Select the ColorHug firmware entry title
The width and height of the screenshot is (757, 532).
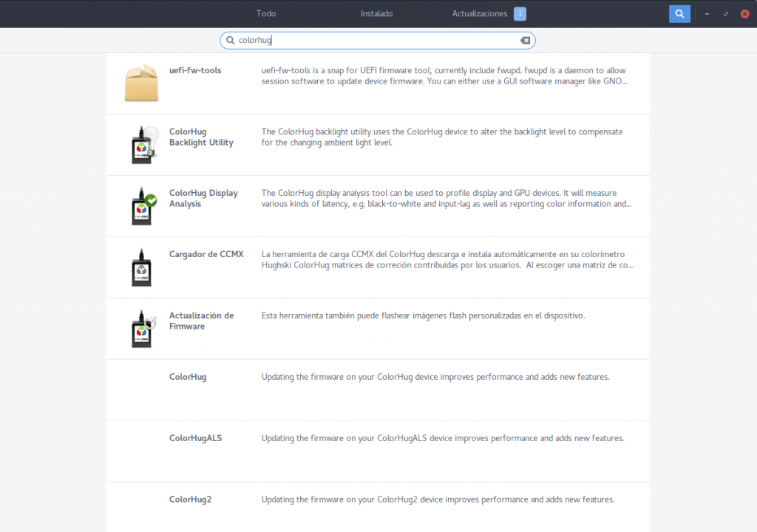click(188, 377)
